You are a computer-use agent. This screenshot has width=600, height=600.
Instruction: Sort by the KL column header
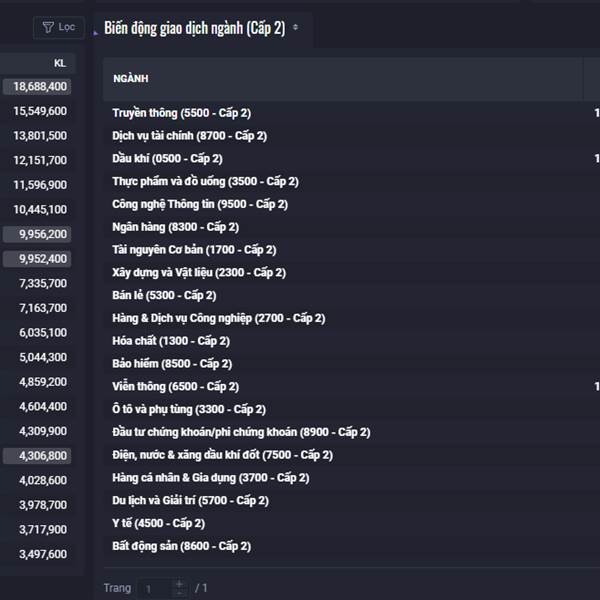tap(60, 63)
